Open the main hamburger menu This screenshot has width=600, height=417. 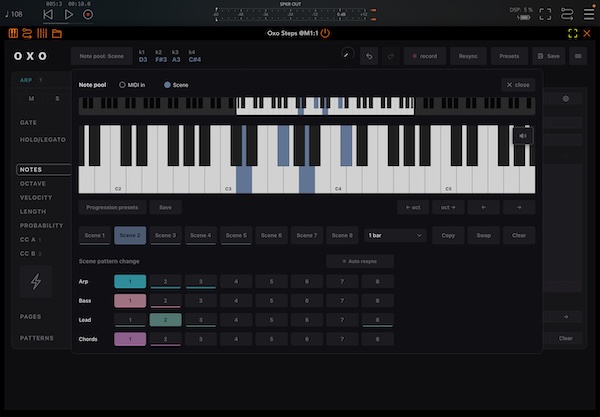pos(589,14)
